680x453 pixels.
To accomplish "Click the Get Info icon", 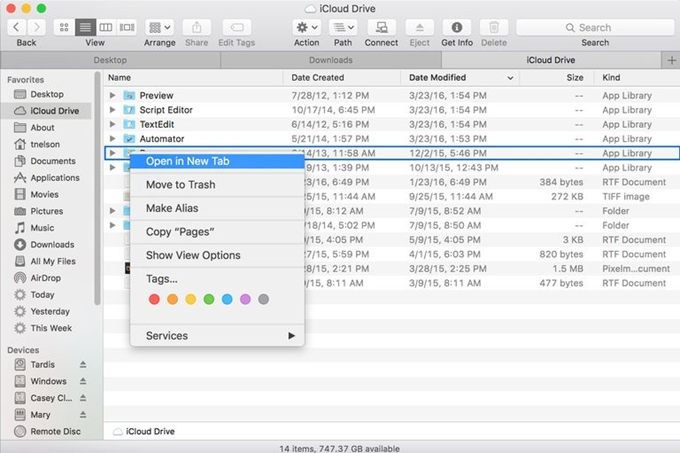I will point(457,27).
